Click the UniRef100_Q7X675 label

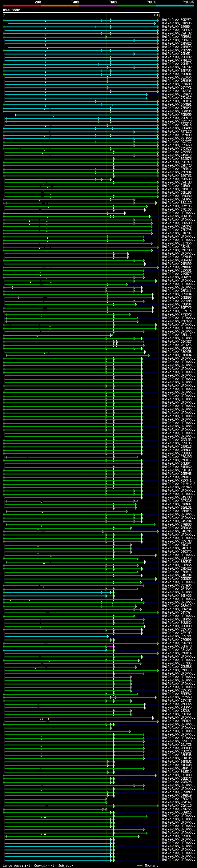[177, 149]
